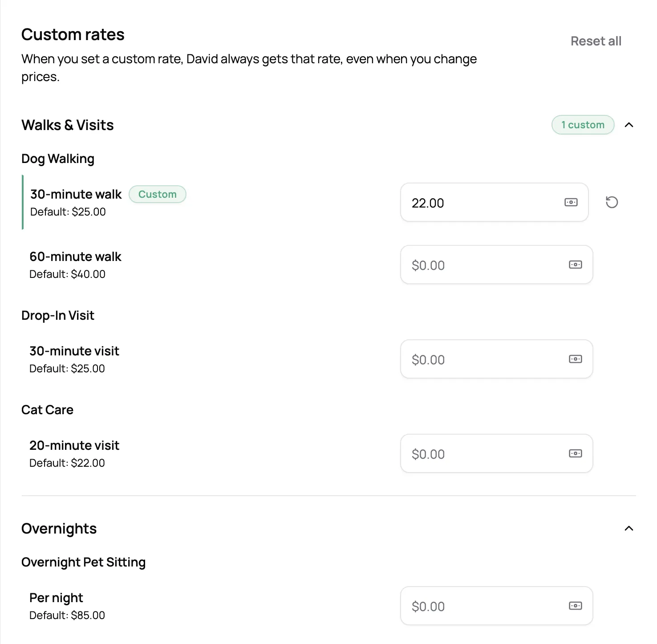
Task: Click the 'Walks & Visits' section title
Action: click(x=68, y=125)
